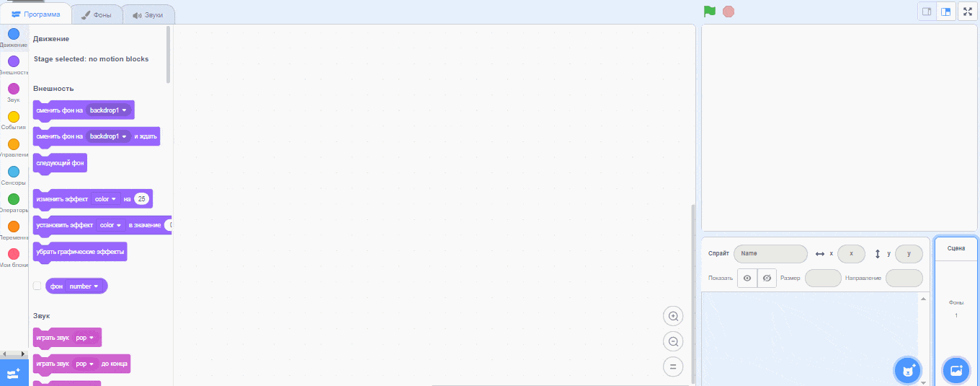980x386 pixels.
Task: Open the add extension button
Action: pos(14,372)
